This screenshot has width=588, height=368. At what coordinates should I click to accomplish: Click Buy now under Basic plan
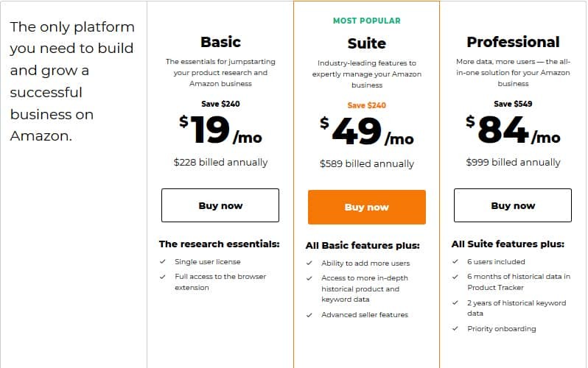pos(220,205)
